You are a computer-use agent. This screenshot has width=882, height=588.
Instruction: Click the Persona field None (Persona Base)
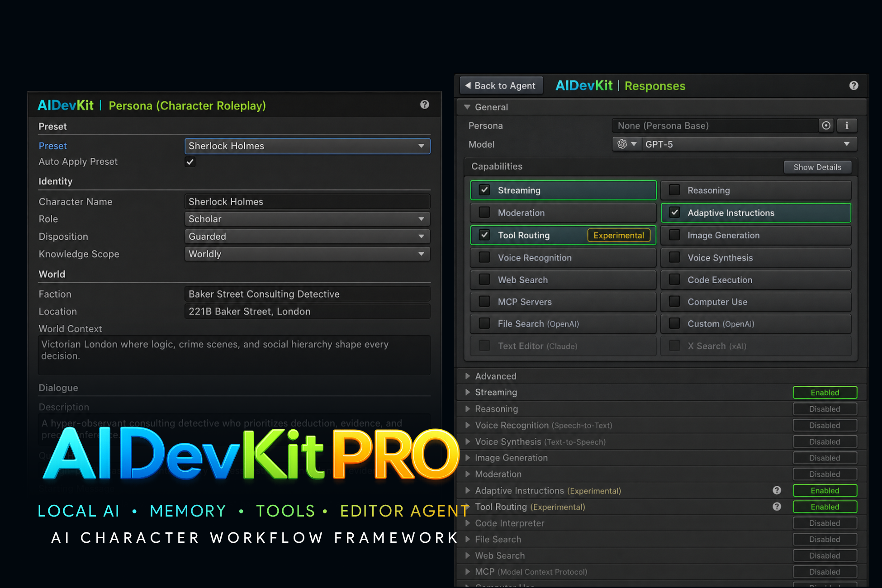point(715,126)
